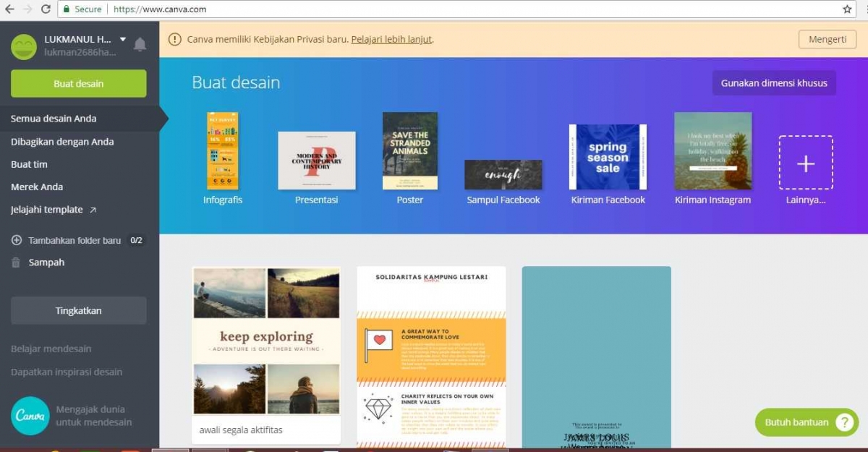Follow the Pelajari lebih lanjut link

coord(391,40)
